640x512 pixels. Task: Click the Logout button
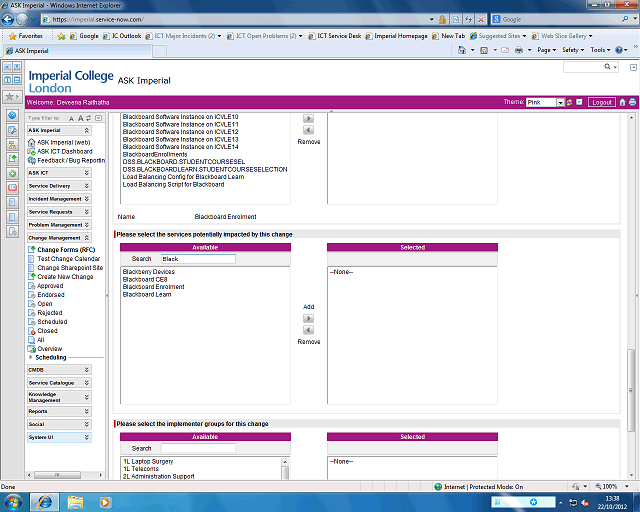(601, 102)
